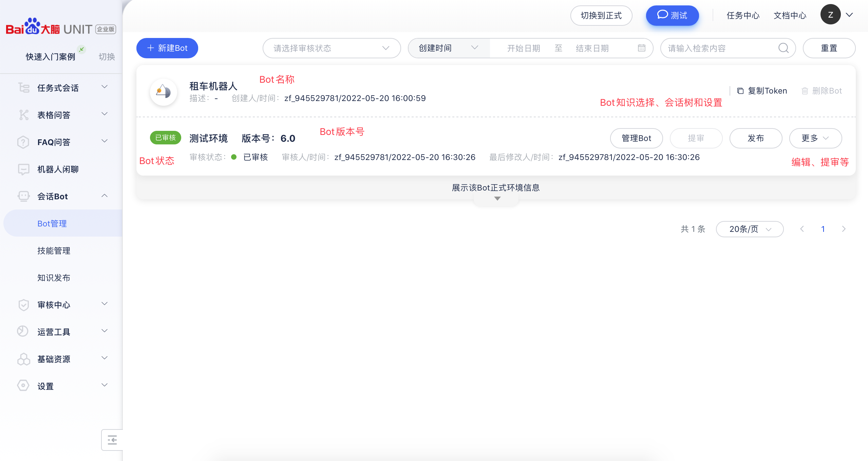
Task: Select 知识发布 in the sidebar
Action: pos(54,278)
